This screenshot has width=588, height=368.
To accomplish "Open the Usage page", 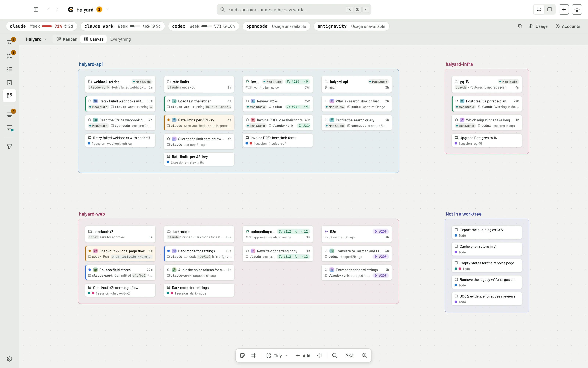I will [x=538, y=26].
